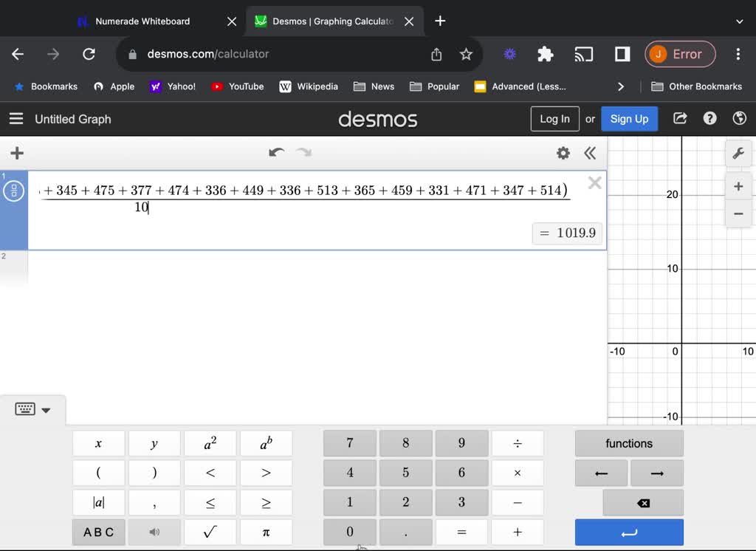Click the share graph icon
Screen dimensions: 756x551
click(x=679, y=118)
